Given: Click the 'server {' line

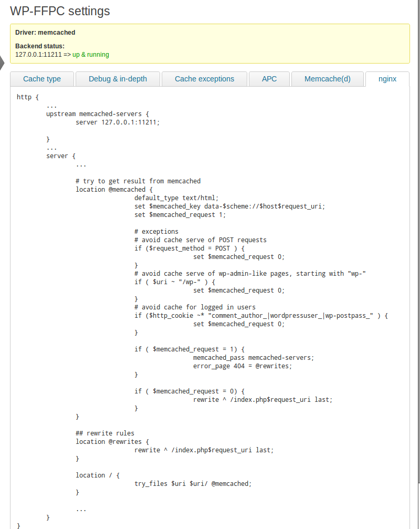Looking at the screenshot, I should click(x=61, y=156).
